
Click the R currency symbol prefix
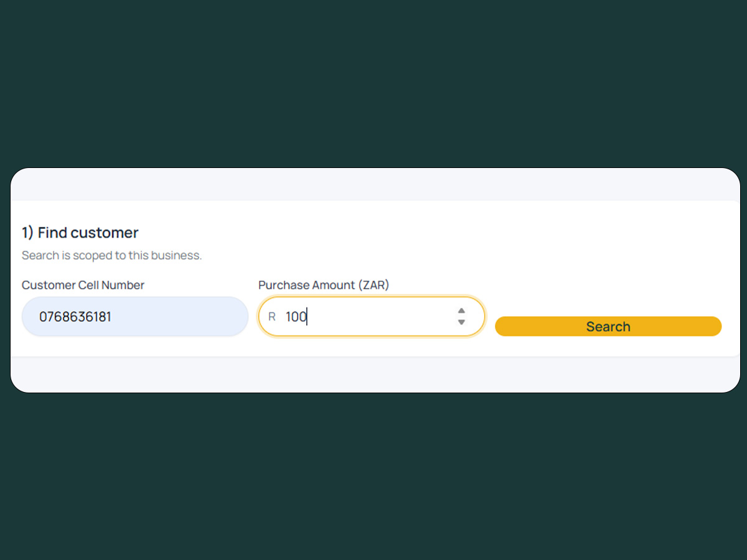[271, 316]
